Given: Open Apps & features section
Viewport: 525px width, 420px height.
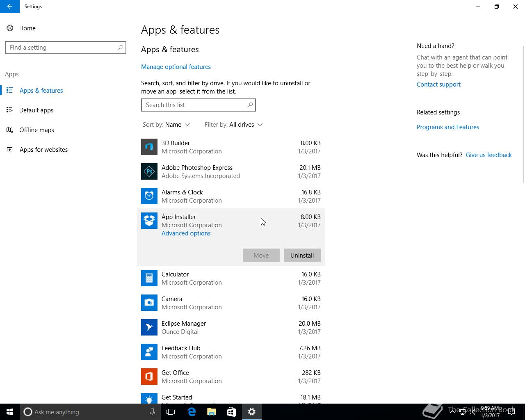Looking at the screenshot, I should [41, 91].
